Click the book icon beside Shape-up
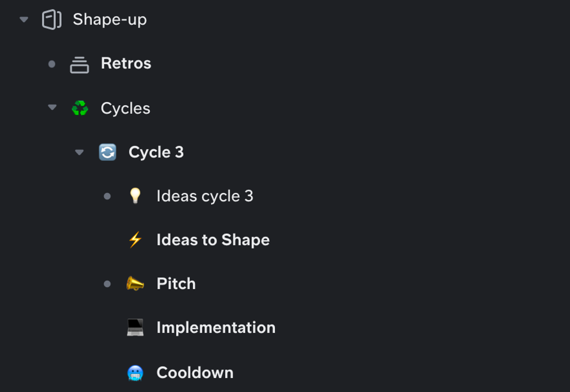 tap(51, 19)
